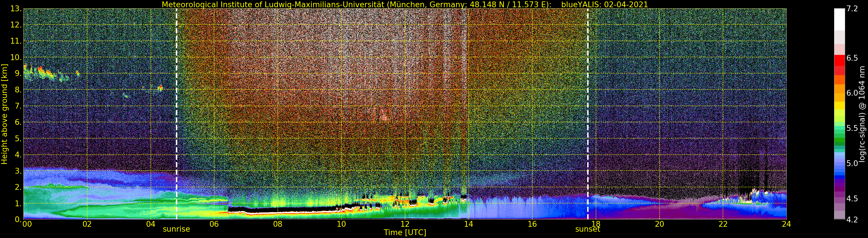
Task: Click the 02 tick on the time axis
Action: pyautogui.click(x=87, y=224)
